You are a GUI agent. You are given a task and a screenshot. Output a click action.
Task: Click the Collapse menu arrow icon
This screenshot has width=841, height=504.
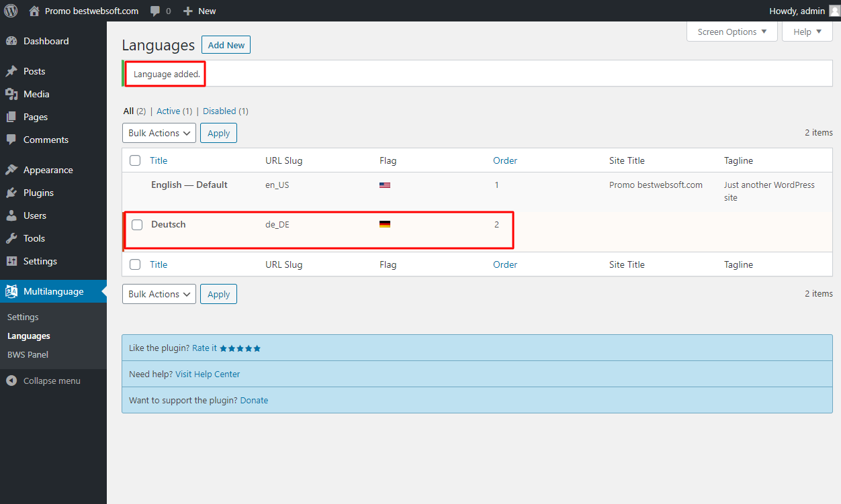coord(11,381)
